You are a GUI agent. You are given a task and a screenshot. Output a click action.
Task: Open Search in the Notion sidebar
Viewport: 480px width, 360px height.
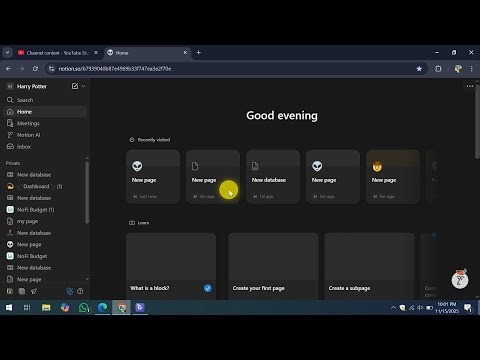(45, 100)
